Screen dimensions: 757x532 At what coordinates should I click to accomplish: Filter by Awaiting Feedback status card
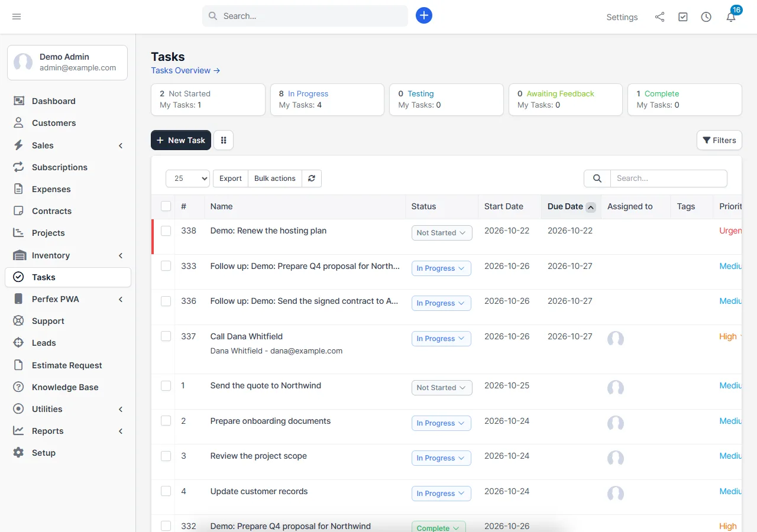[x=565, y=99]
